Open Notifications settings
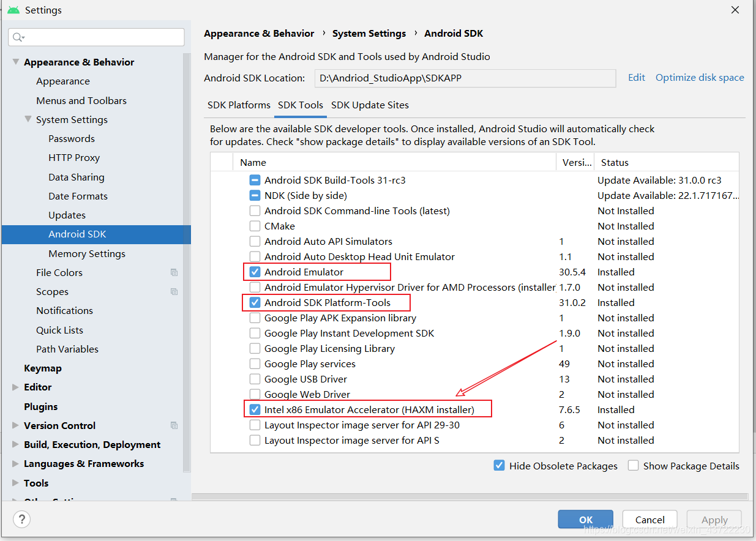Image resolution: width=756 pixels, height=541 pixels. point(64,310)
